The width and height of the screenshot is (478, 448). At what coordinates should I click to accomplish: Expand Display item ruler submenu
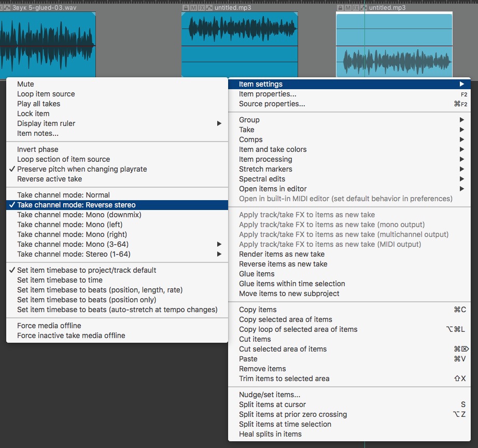tap(117, 123)
